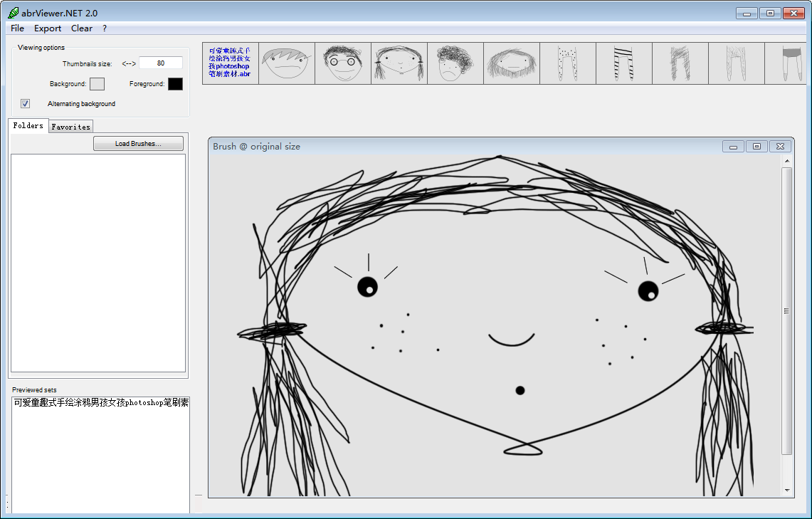
Task: Open the Export menu
Action: pyautogui.click(x=48, y=28)
